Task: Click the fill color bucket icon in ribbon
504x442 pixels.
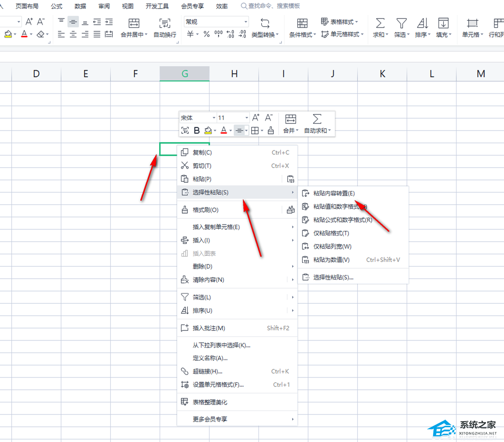Action: (x=8, y=34)
